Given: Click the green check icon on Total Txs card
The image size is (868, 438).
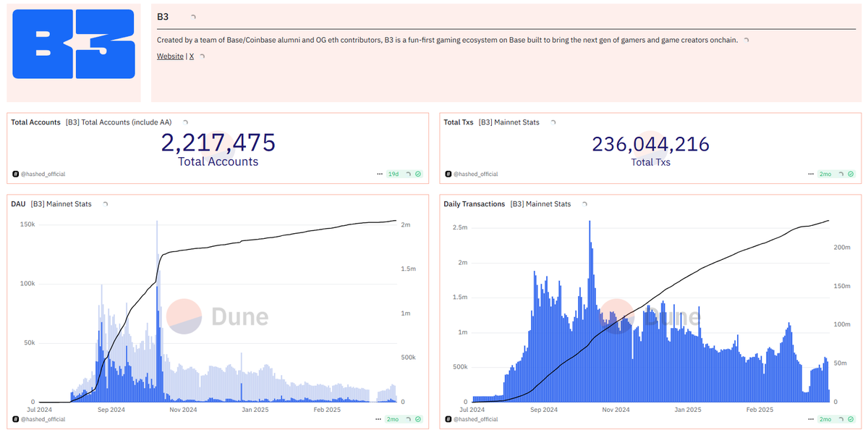Looking at the screenshot, I should (851, 174).
